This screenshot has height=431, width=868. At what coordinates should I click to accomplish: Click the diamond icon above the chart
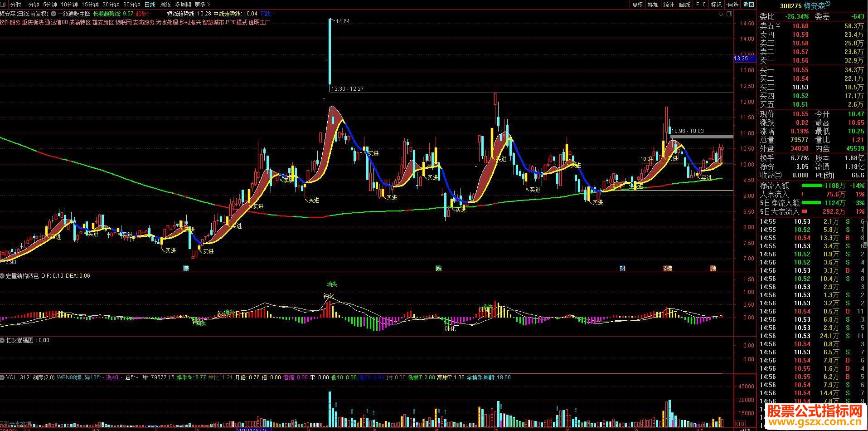pyautogui.click(x=721, y=14)
